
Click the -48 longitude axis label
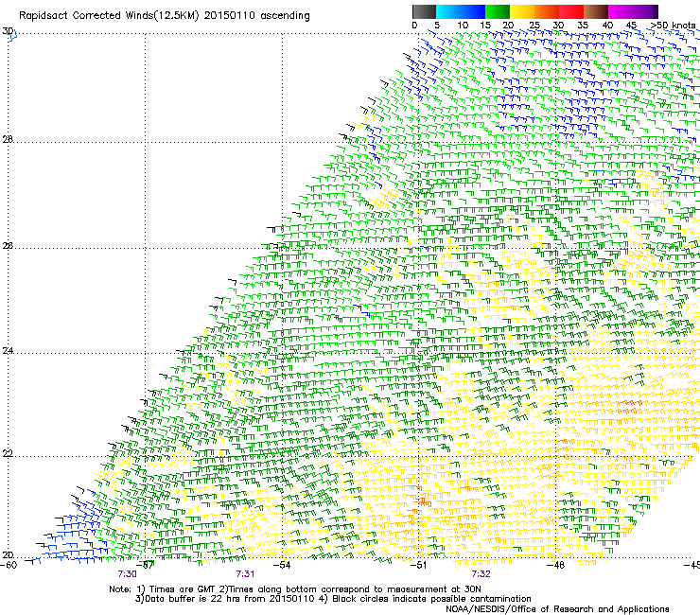tap(555, 565)
